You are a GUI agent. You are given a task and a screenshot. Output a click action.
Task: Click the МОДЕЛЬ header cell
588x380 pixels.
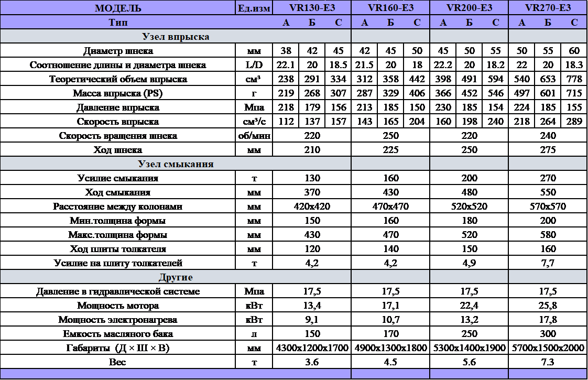tap(118, 8)
